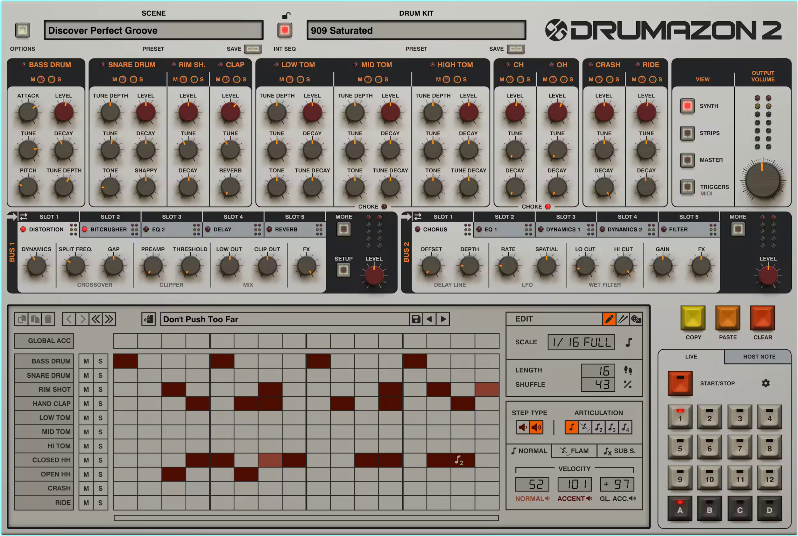The width and height of the screenshot is (798, 536).
Task: Save the drum kit preset
Action: point(516,49)
